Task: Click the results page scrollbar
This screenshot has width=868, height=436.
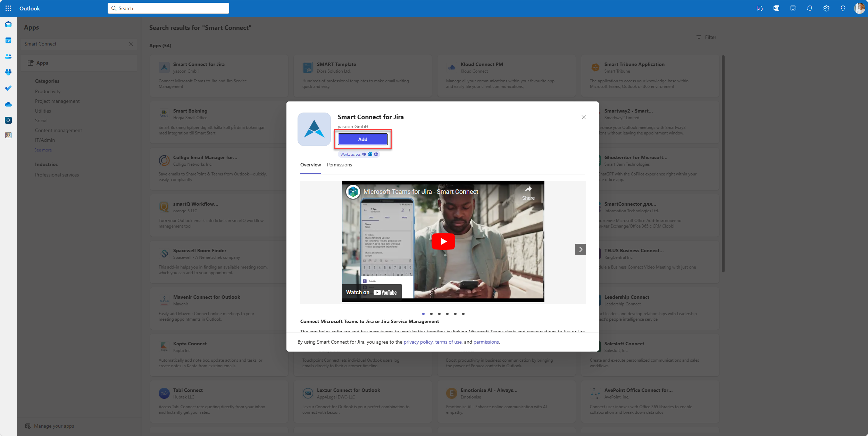Action: pos(723,163)
